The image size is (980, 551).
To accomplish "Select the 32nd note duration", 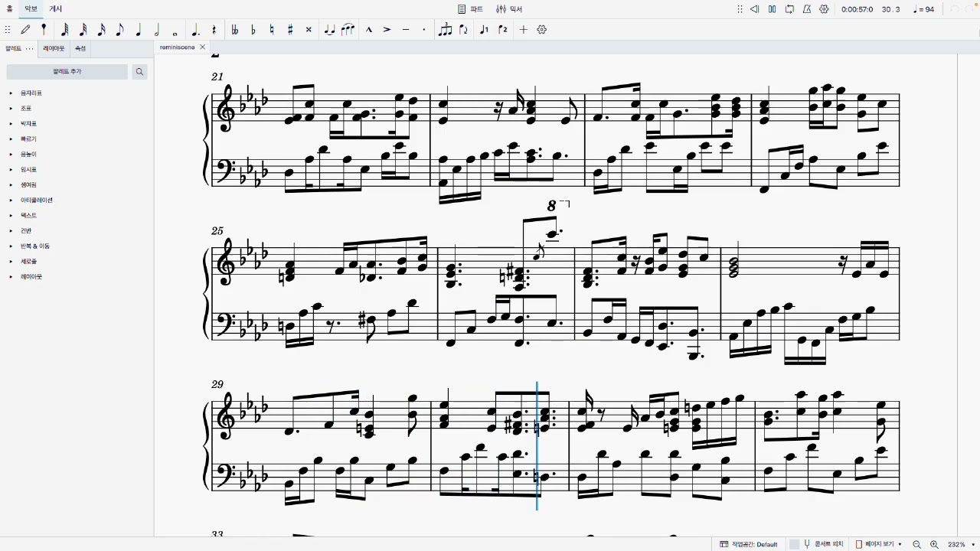I will (x=83, y=30).
